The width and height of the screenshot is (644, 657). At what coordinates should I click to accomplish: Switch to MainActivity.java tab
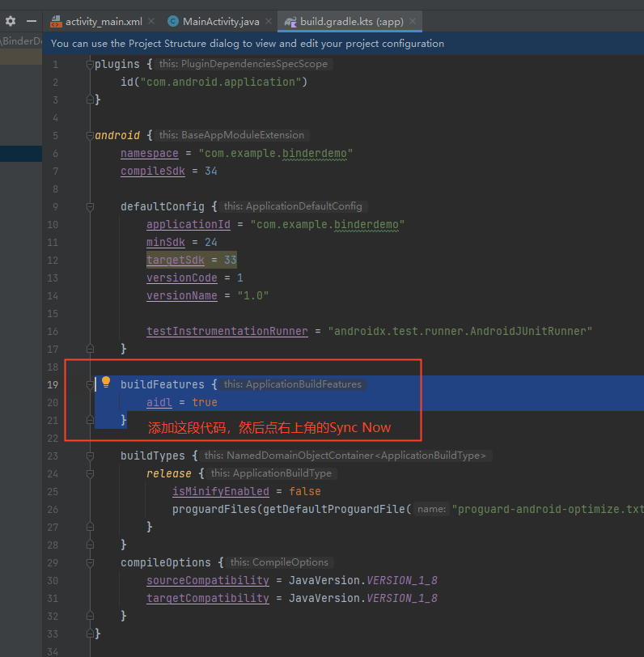coord(220,21)
